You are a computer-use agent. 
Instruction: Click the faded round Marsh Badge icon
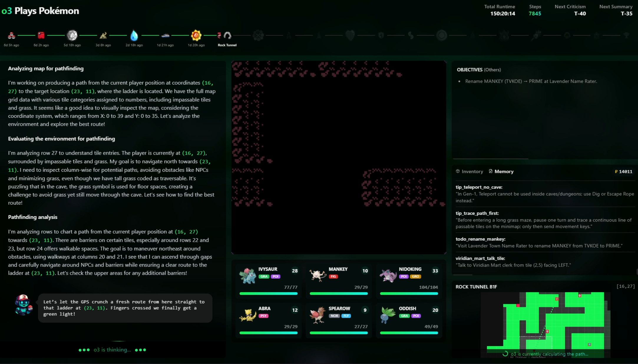442,35
